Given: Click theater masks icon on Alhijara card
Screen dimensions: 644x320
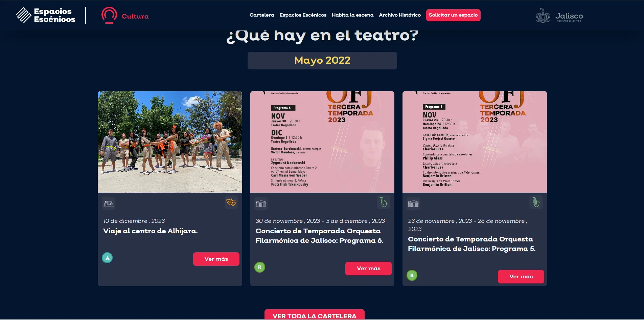Looking at the screenshot, I should [x=231, y=202].
